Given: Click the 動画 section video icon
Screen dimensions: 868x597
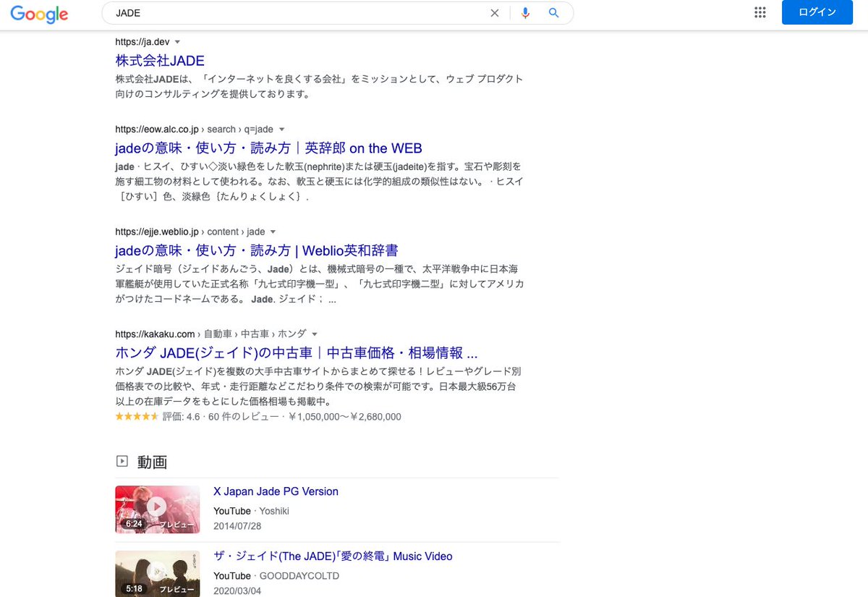Looking at the screenshot, I should pos(122,462).
